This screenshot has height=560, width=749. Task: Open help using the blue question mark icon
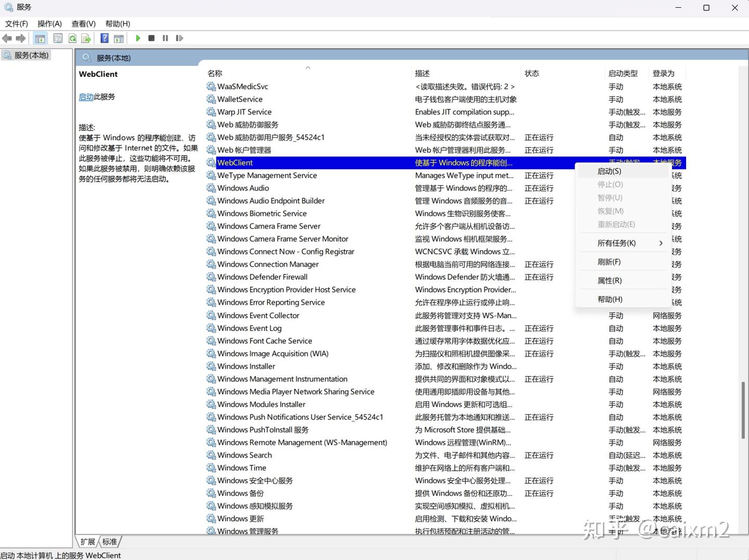coord(104,38)
